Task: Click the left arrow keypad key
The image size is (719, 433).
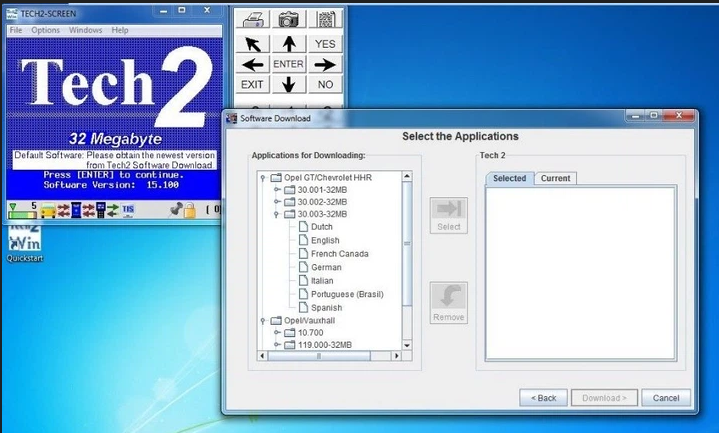Action: (252, 64)
